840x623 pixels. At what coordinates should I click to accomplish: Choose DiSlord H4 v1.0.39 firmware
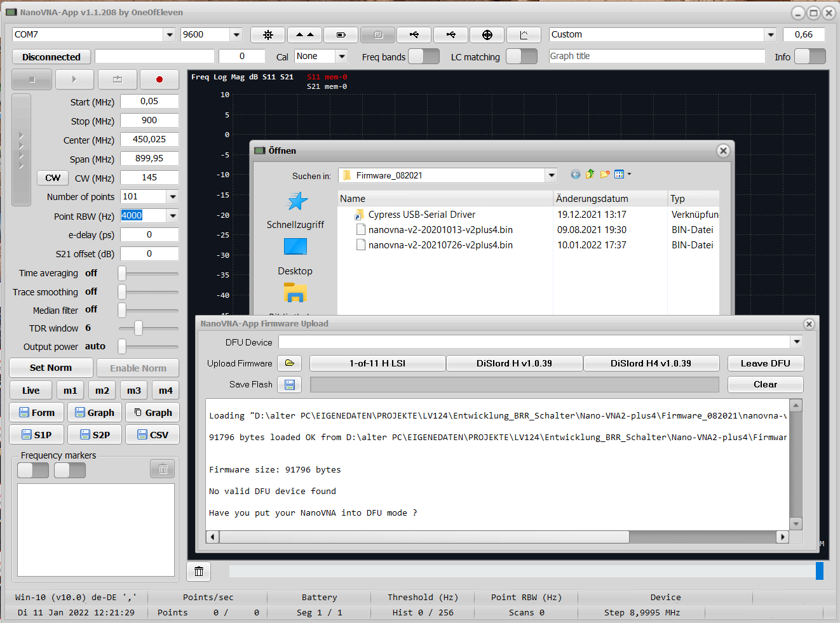pos(651,363)
